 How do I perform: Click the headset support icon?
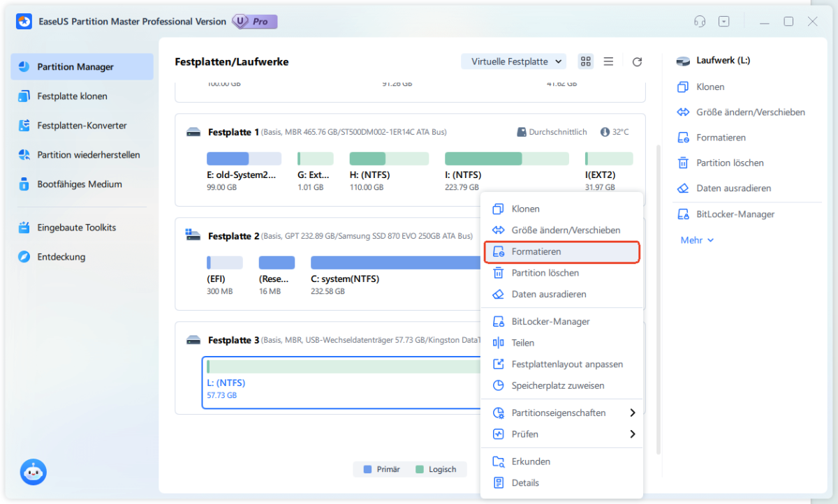tap(699, 21)
